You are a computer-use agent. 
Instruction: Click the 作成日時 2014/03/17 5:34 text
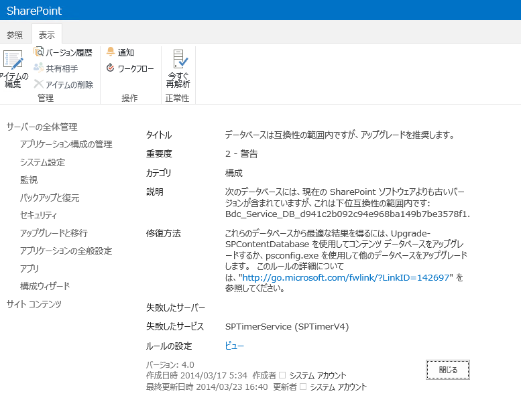[196, 376]
